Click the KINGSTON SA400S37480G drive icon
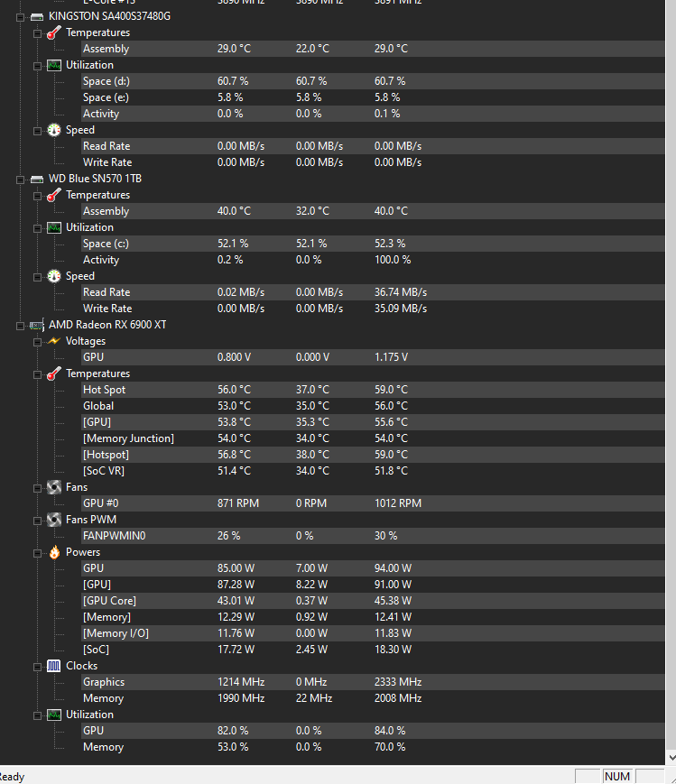Image resolution: width=676 pixels, height=784 pixels. [36, 16]
